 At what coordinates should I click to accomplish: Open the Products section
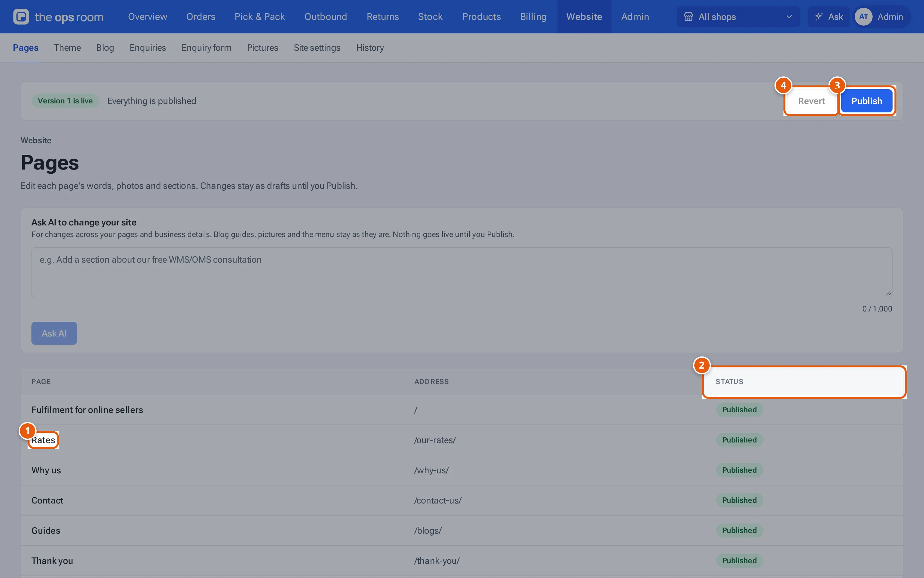(x=482, y=17)
